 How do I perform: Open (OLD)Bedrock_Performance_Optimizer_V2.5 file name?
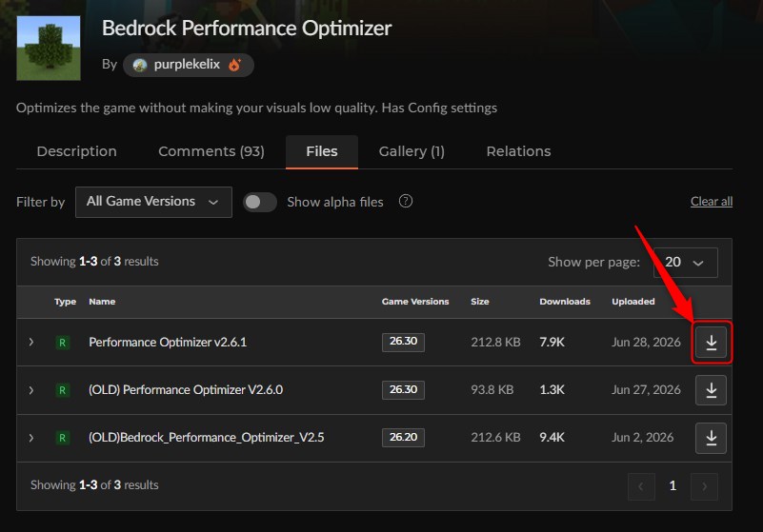(x=207, y=437)
